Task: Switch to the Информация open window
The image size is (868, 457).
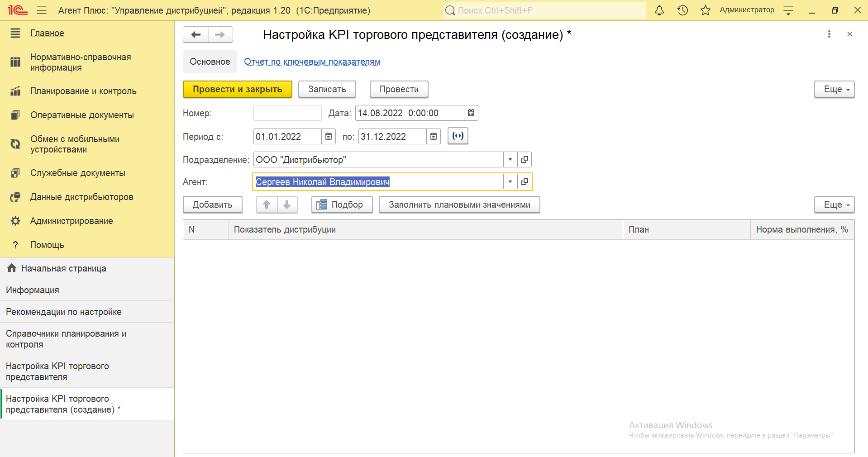Action: 87,290
